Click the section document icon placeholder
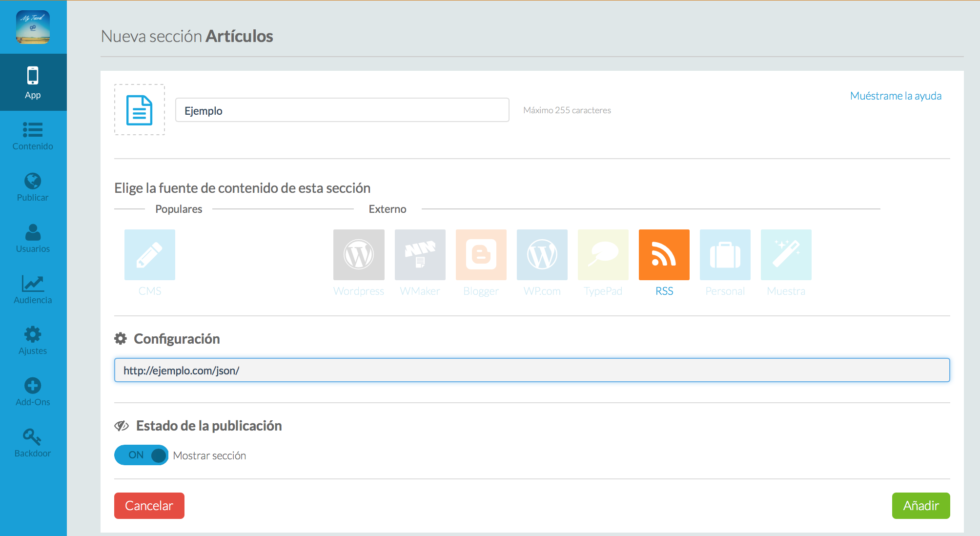The height and width of the screenshot is (536, 980). point(140,110)
